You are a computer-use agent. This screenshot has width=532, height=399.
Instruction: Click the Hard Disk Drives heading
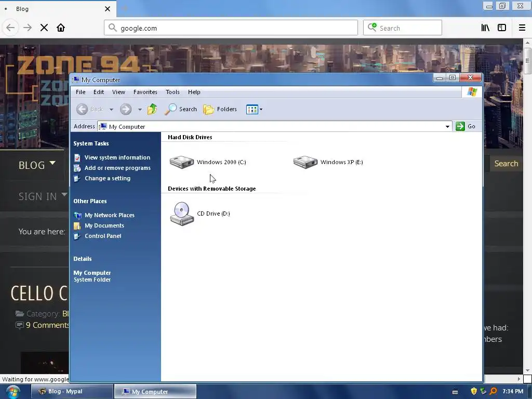190,137
